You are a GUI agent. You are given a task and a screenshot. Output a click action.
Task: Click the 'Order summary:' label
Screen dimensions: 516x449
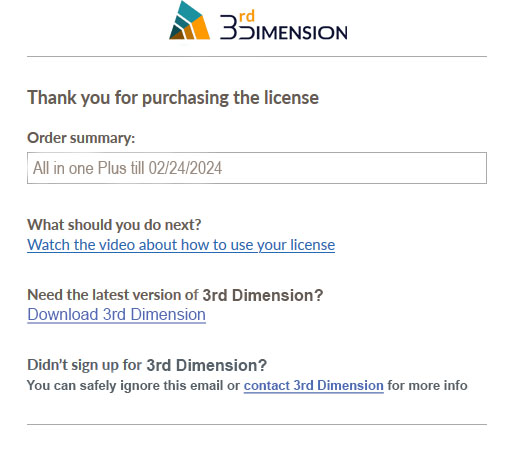(x=81, y=138)
